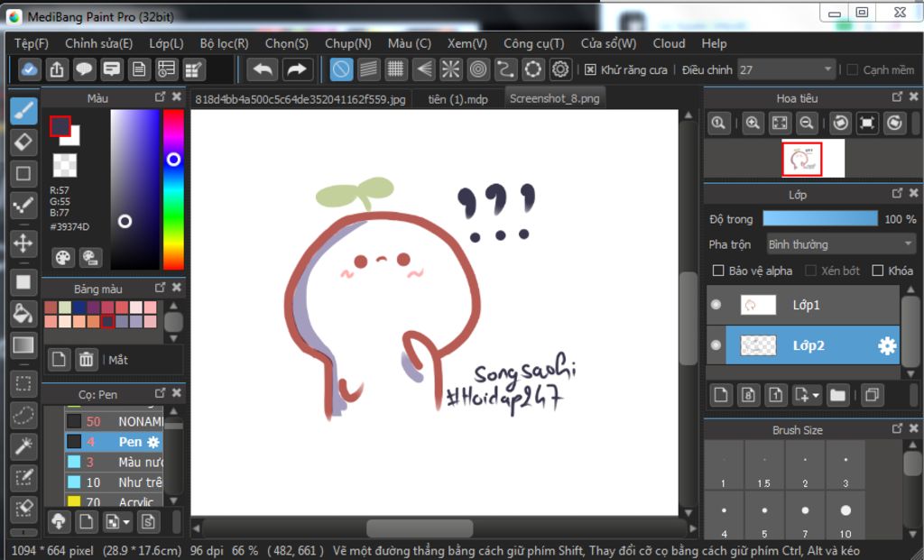The image size is (924, 560).
Task: Enable Cạnh mềm checkbox
Action: [x=852, y=69]
